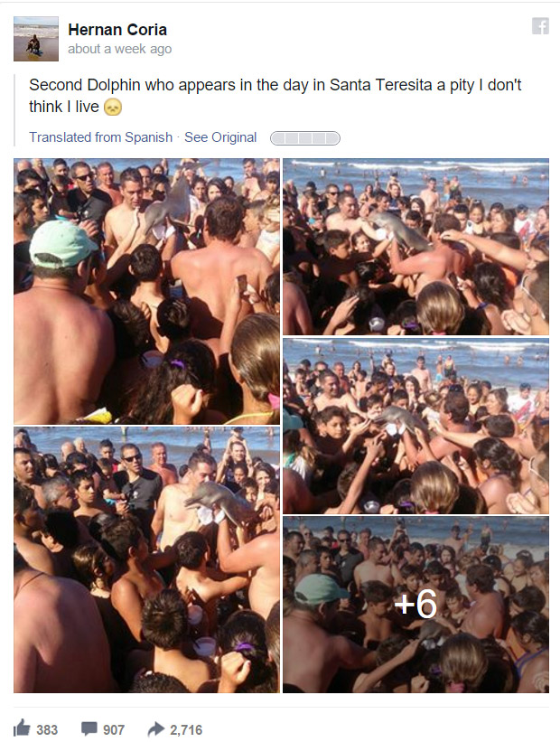Select 'See Original' to view the Spanish text
Screen dimensions: 560x742
(x=220, y=137)
